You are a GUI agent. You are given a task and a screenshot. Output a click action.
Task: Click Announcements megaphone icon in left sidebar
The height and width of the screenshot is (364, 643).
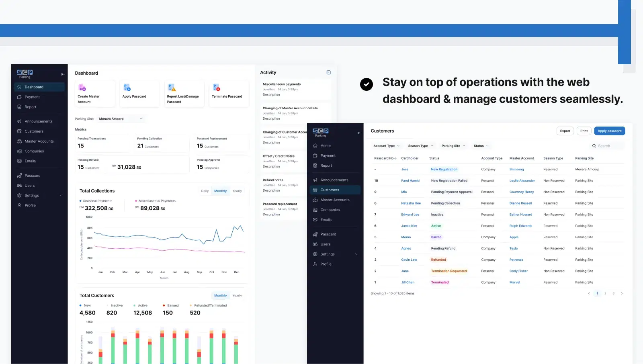tap(19, 121)
